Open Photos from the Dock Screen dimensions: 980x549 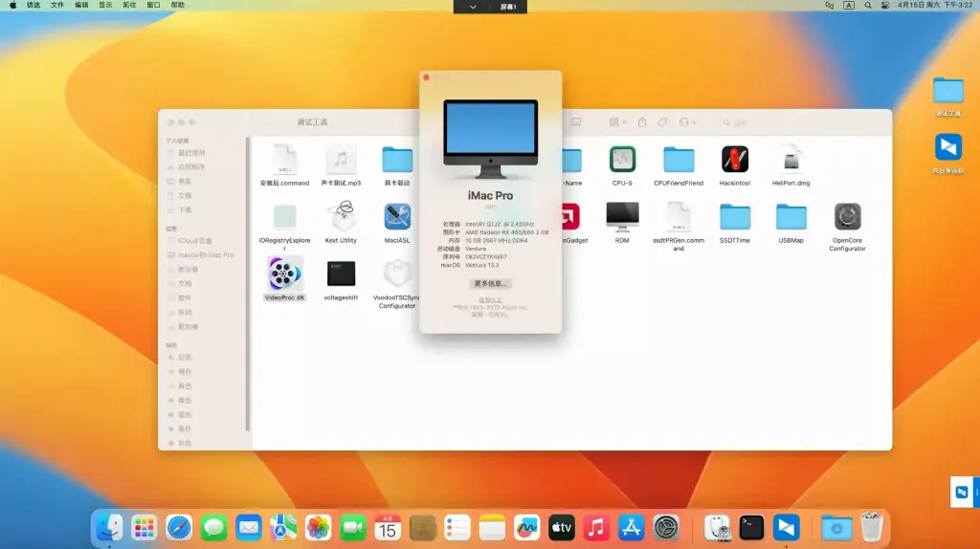[318, 528]
